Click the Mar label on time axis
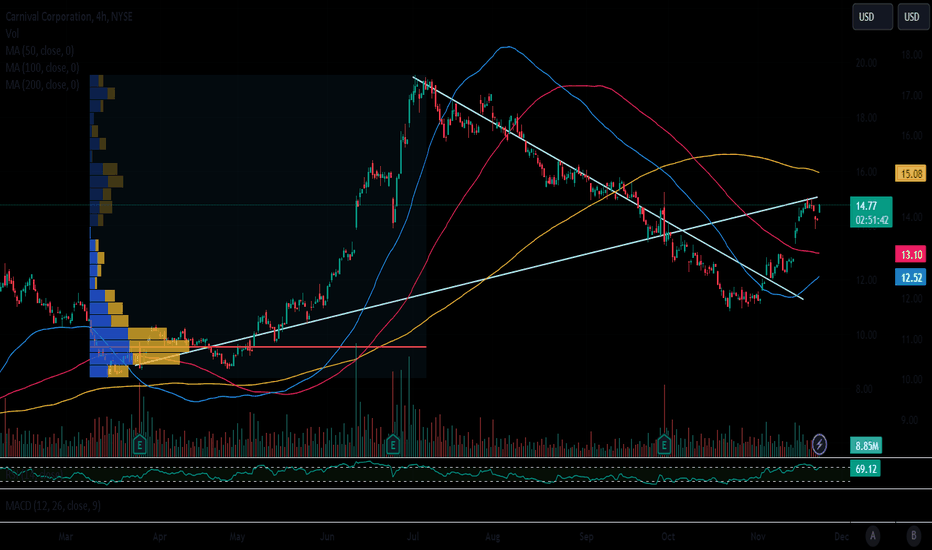Screen dimensions: 932x550 [x=65, y=536]
